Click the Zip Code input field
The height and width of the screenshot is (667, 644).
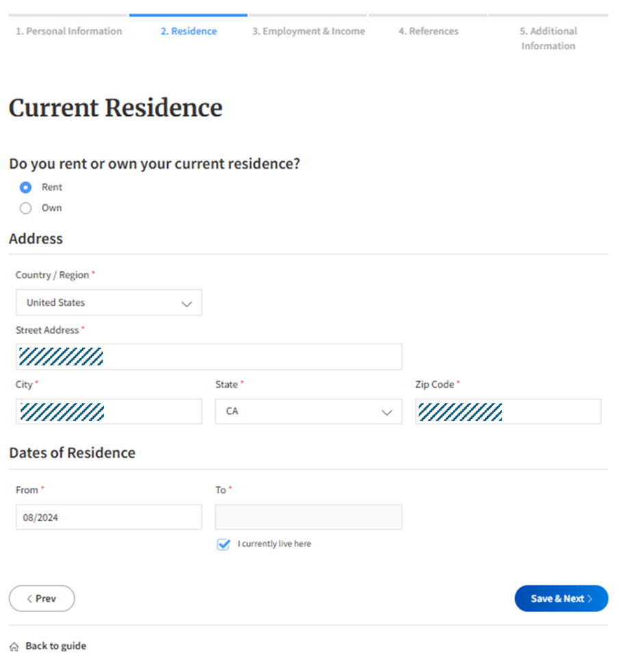coord(508,411)
